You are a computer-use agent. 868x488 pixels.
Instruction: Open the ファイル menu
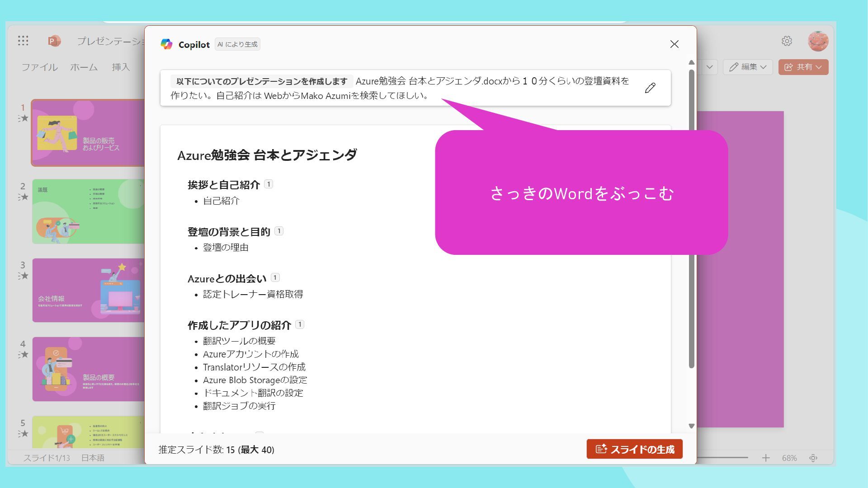(x=40, y=67)
